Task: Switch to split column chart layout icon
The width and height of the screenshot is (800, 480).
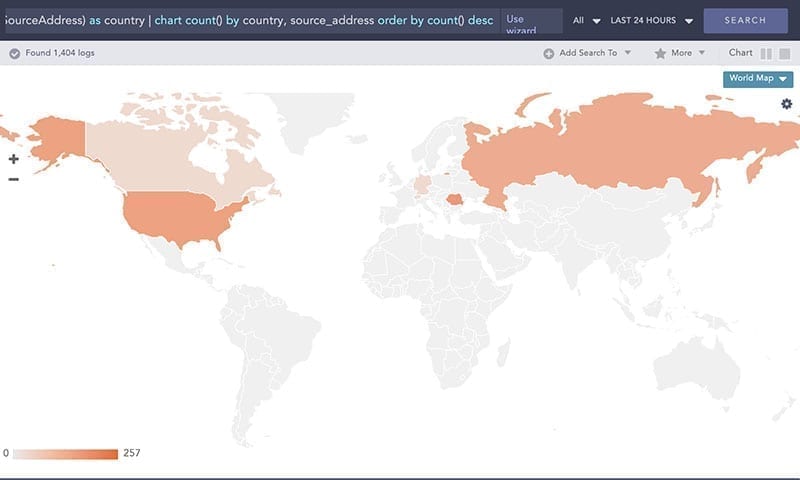Action: [766, 54]
